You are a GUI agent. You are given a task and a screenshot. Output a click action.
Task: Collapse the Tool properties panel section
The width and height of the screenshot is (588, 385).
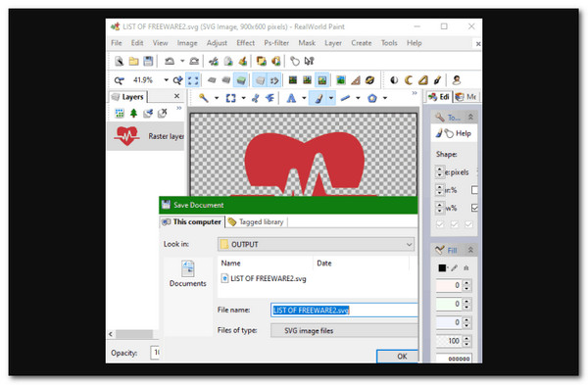click(x=470, y=118)
